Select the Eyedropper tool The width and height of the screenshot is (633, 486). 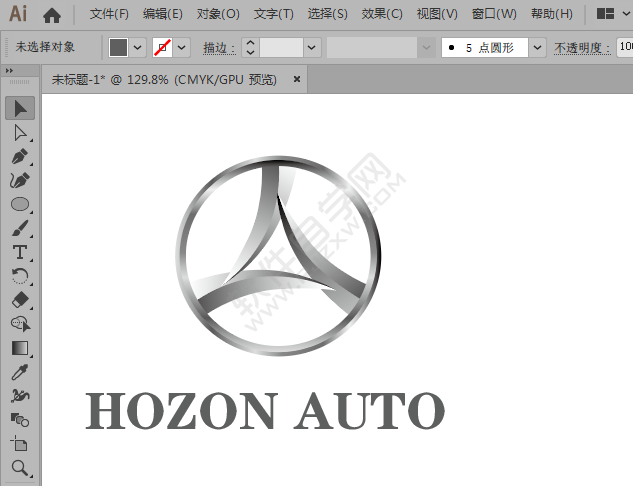20,372
